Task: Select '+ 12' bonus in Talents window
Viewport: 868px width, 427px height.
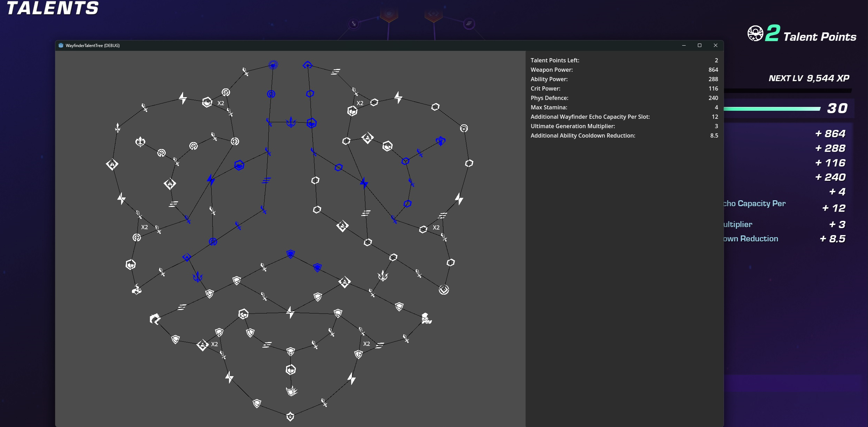Action: point(834,208)
